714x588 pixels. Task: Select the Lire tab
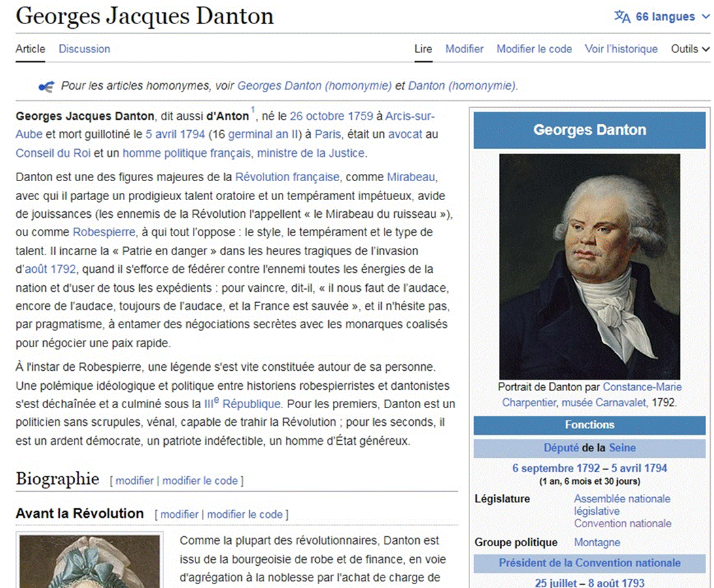coord(423,49)
